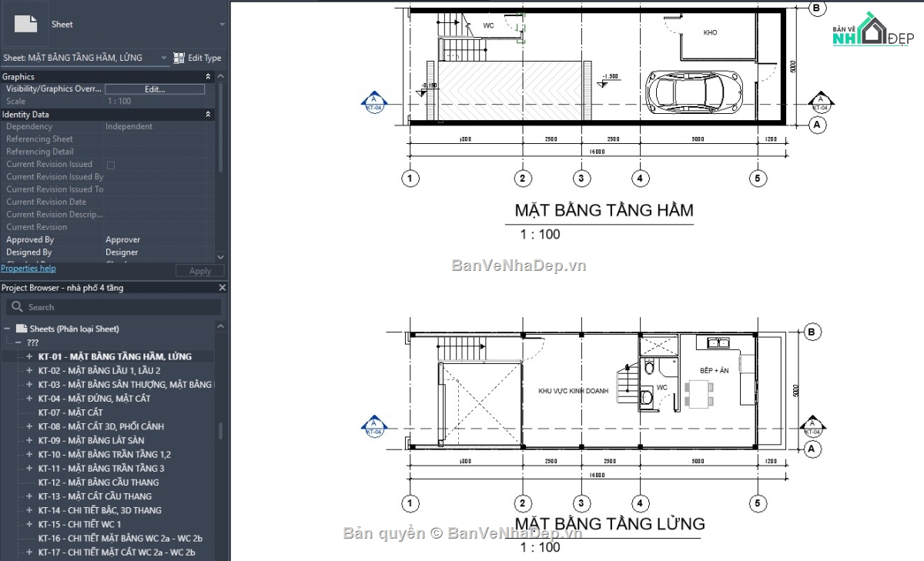Click the 'KHU VỰC KINH DOANH' room label
Viewport: 924px width, 561px height.
tap(574, 391)
